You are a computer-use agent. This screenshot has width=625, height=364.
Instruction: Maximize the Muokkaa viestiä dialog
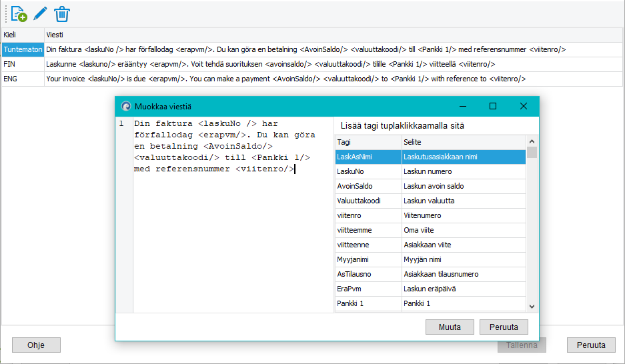click(x=493, y=106)
